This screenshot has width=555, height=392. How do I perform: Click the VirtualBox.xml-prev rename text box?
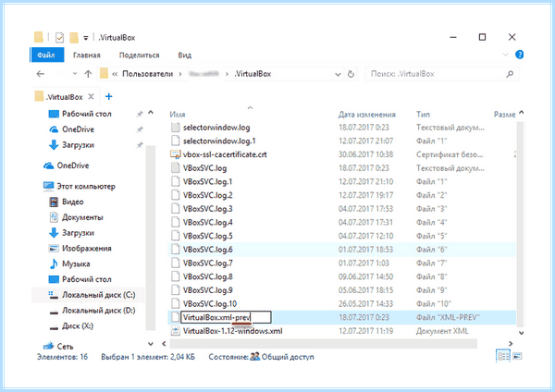click(x=227, y=317)
